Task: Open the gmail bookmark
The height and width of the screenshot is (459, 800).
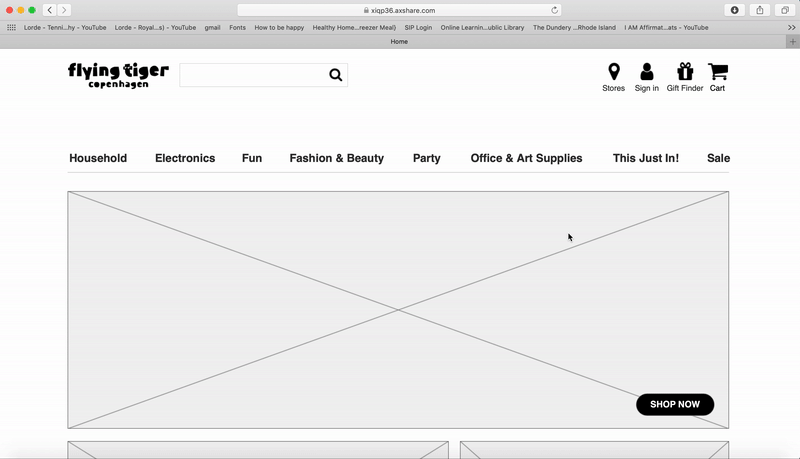Action: [212, 28]
